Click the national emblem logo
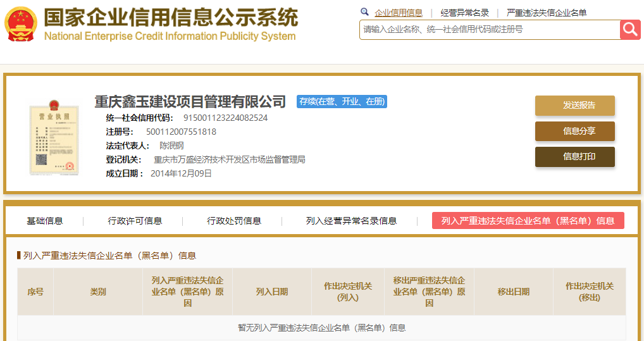This screenshot has width=644, height=341. (20, 24)
